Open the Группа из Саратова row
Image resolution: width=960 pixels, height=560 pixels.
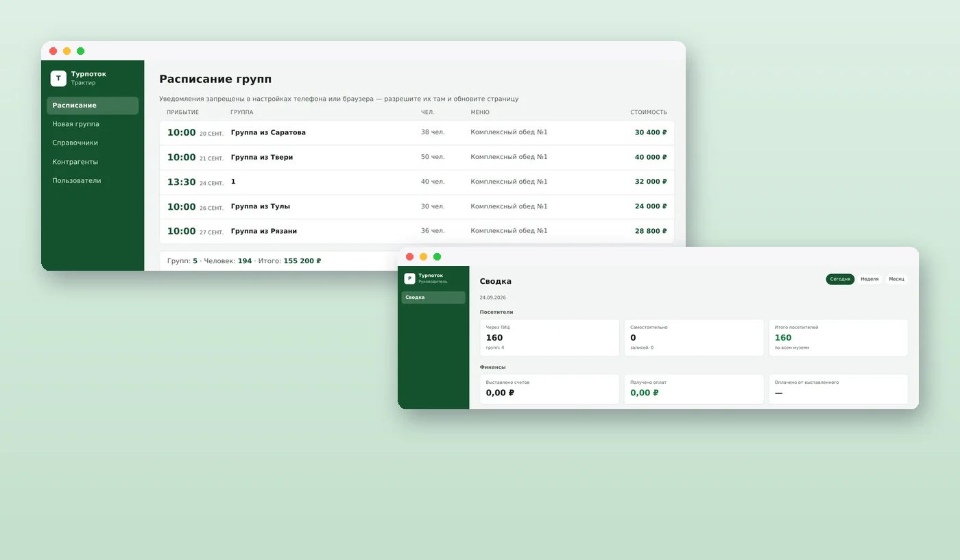(x=417, y=133)
